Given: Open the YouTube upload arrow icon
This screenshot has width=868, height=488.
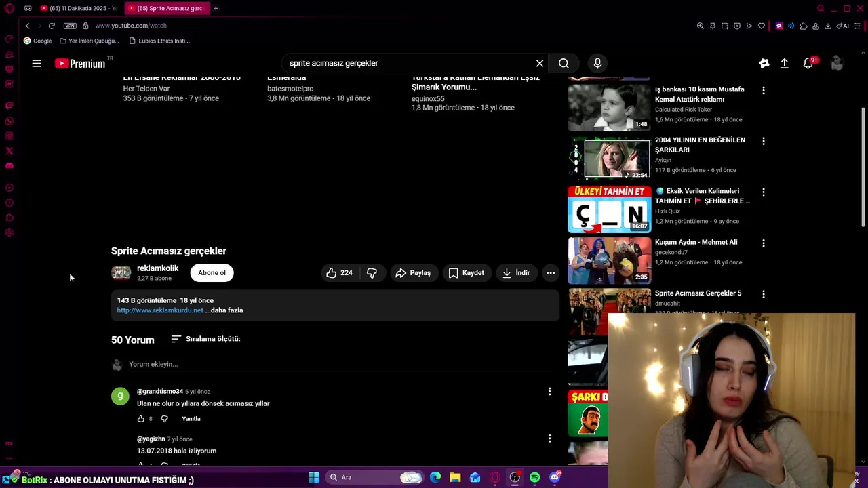Looking at the screenshot, I should 784,63.
